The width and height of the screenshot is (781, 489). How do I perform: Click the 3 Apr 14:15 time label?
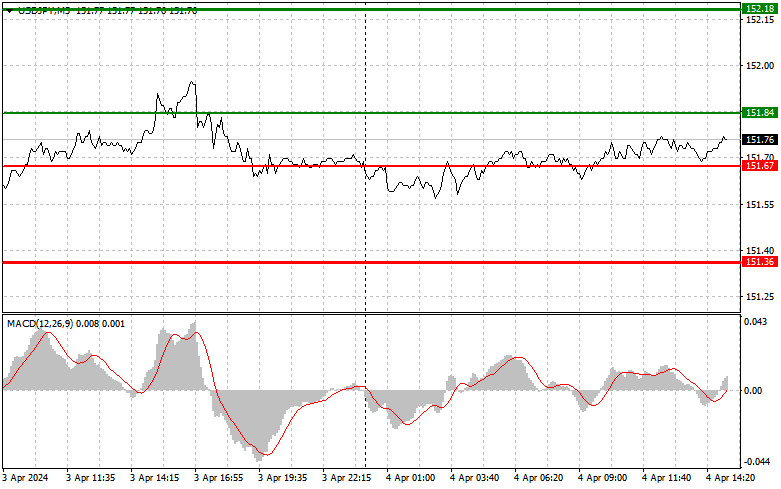point(154,478)
